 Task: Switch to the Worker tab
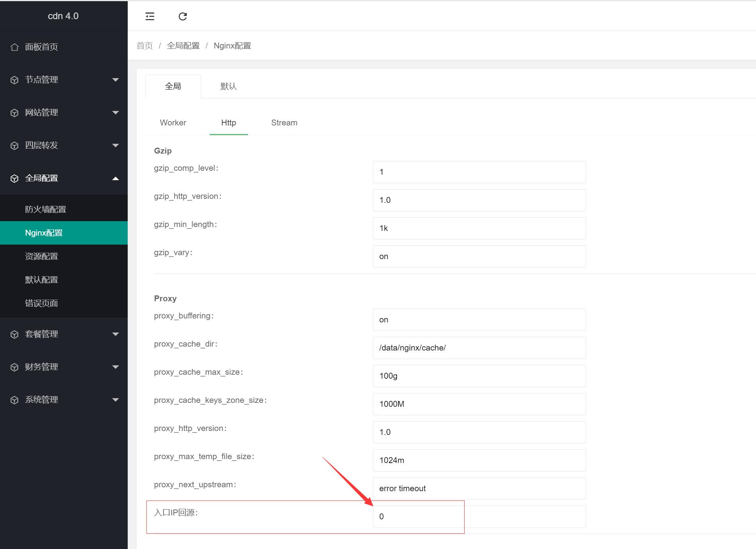(x=173, y=123)
